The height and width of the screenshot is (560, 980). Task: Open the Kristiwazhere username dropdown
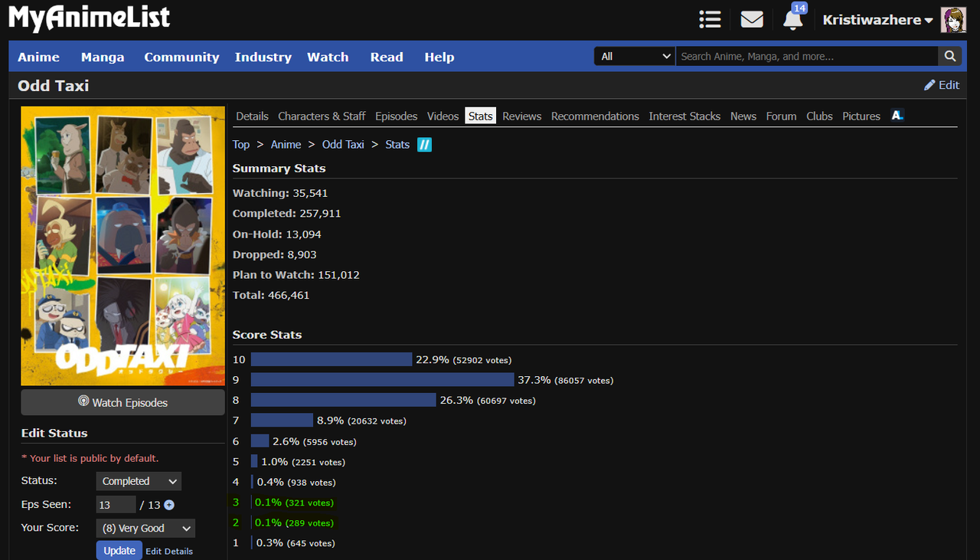tap(877, 20)
